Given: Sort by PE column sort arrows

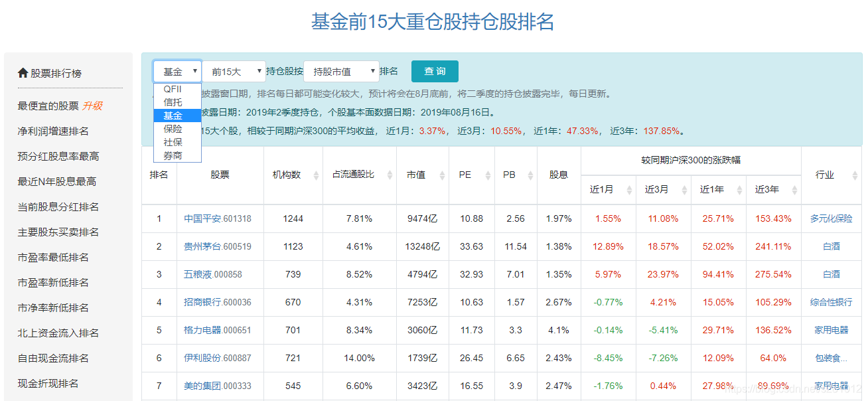Looking at the screenshot, I should [x=488, y=175].
